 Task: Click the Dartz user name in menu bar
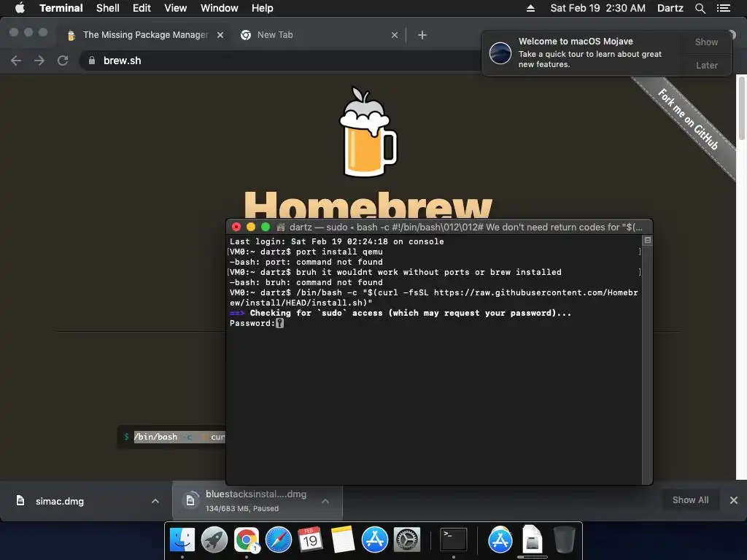click(670, 8)
